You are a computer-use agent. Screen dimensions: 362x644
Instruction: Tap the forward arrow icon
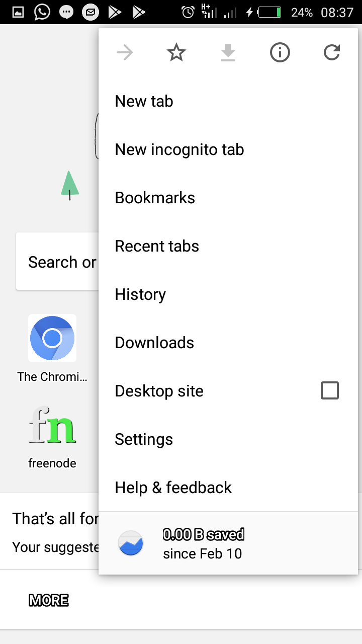pyautogui.click(x=125, y=52)
